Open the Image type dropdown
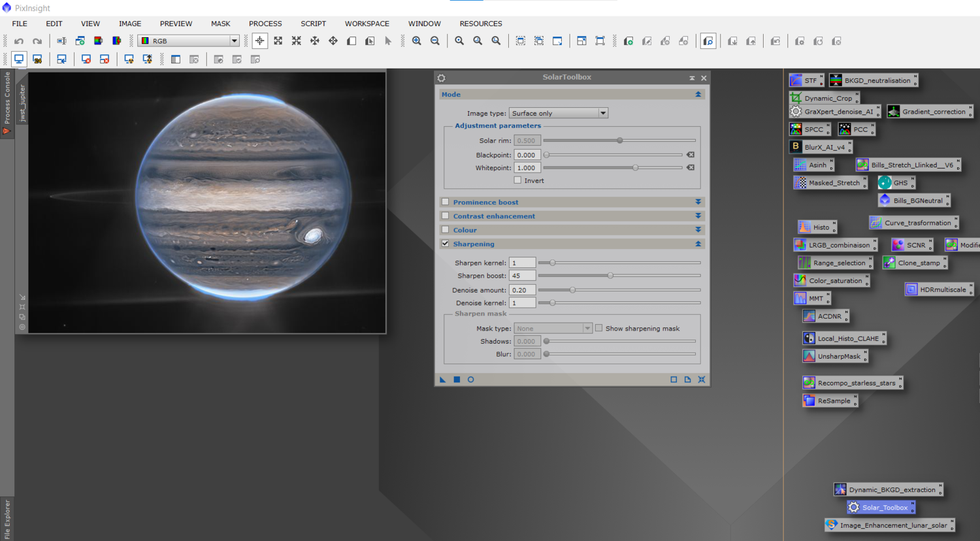This screenshot has width=980, height=541. (x=558, y=113)
